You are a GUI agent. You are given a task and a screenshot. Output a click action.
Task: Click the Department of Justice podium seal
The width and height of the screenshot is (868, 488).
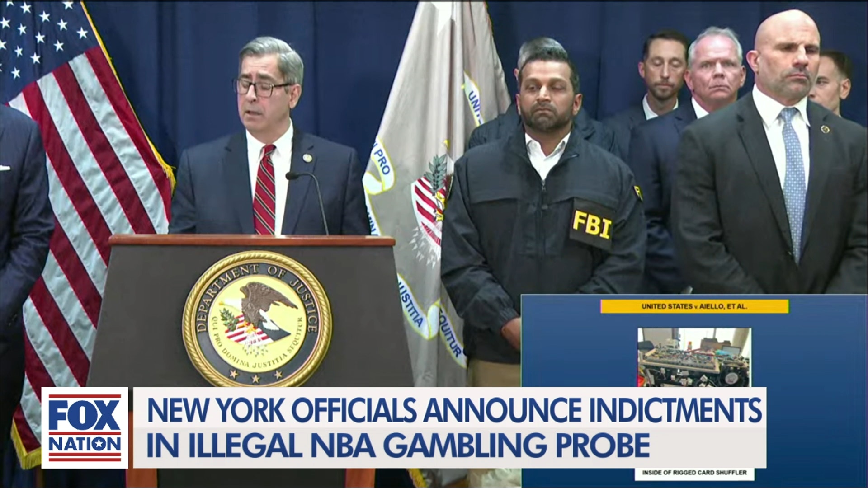[x=257, y=319]
